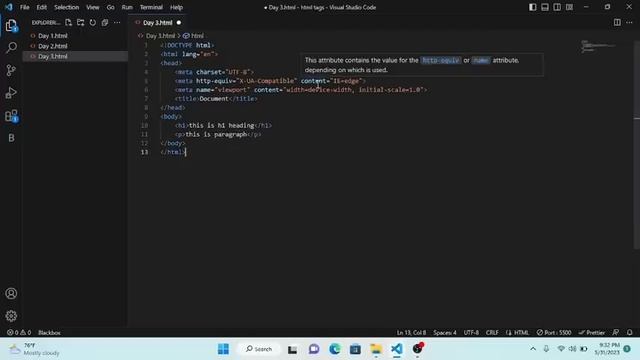Image resolution: width=640 pixels, height=360 pixels.
Task: Open editor more actions ellipsis
Action: (629, 22)
